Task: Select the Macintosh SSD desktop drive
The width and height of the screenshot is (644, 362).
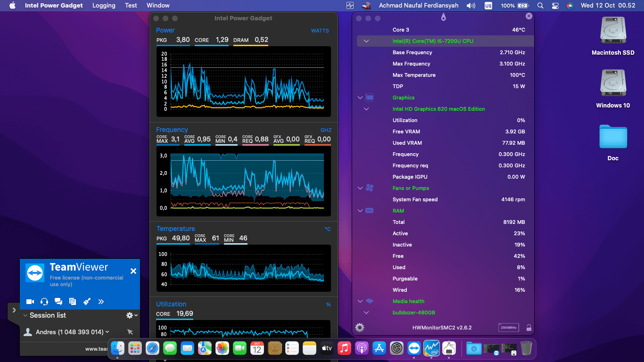Action: (613, 36)
